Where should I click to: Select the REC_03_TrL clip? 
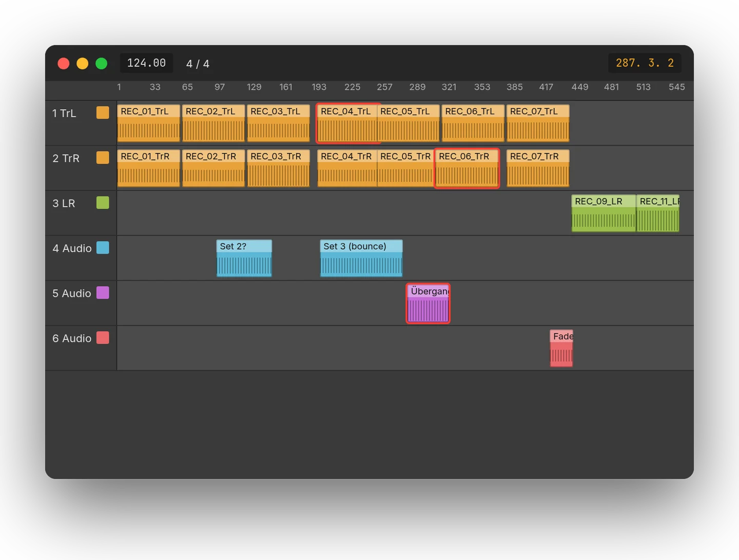[279, 123]
